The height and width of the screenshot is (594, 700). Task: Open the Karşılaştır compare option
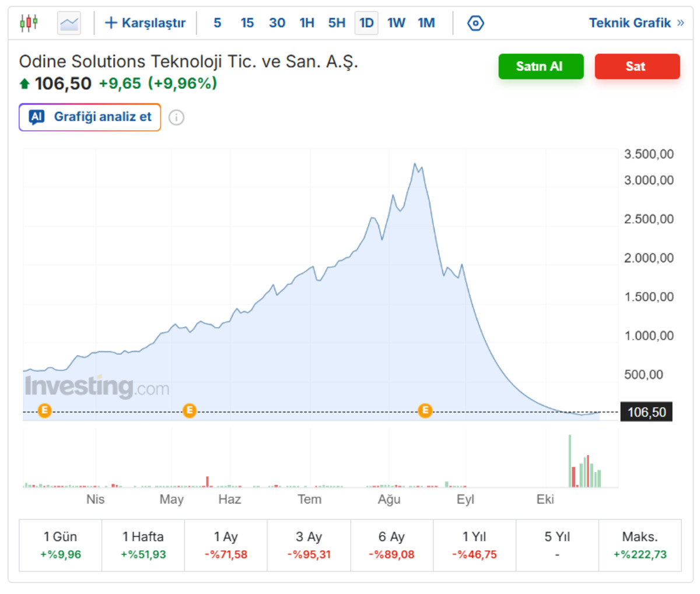coord(145,23)
